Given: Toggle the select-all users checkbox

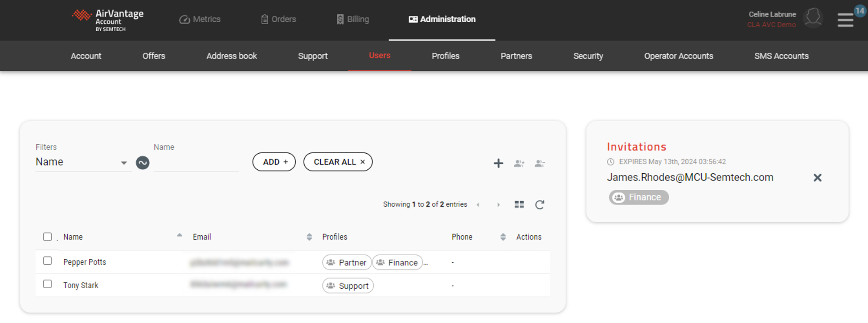Looking at the screenshot, I should tap(48, 237).
